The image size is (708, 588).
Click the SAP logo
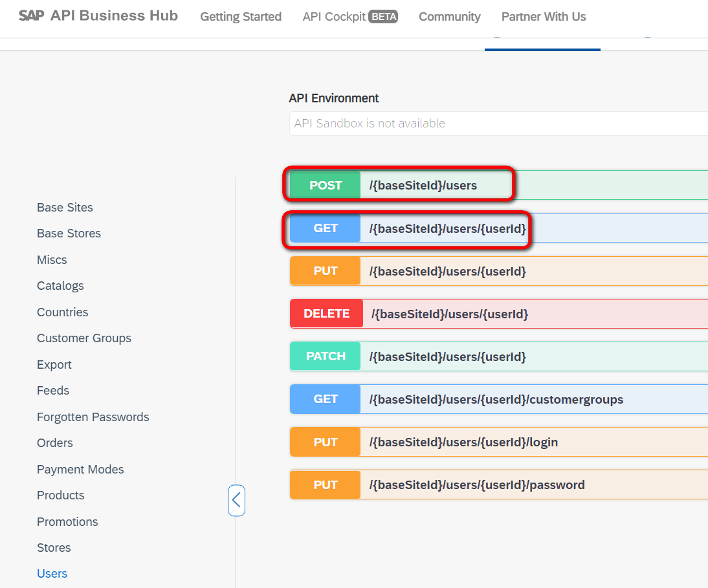31,16
